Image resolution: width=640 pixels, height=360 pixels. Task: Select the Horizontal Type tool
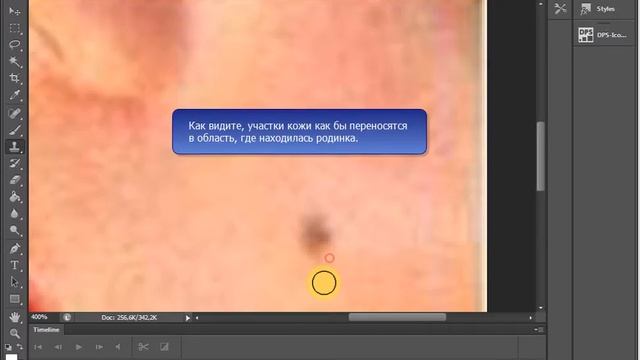(15, 265)
